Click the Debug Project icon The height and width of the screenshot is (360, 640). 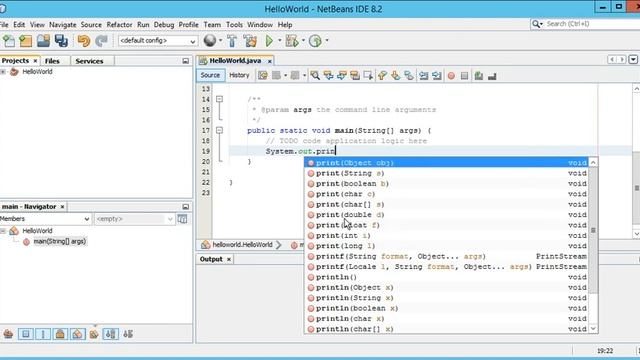click(292, 41)
